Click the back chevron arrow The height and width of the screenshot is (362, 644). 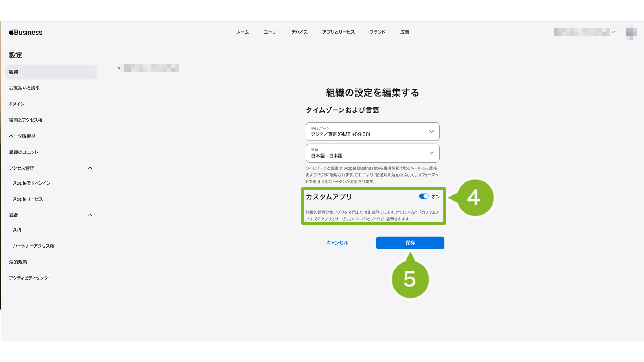[120, 68]
